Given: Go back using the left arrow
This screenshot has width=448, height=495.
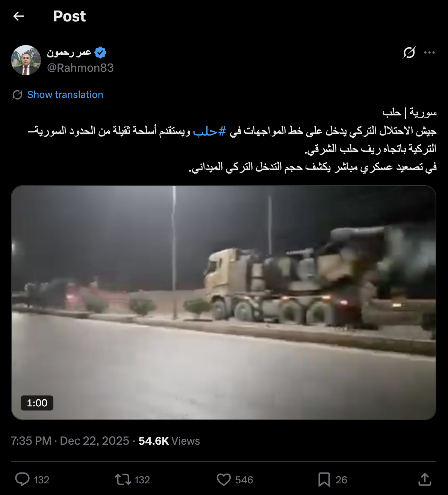Looking at the screenshot, I should pos(18,16).
